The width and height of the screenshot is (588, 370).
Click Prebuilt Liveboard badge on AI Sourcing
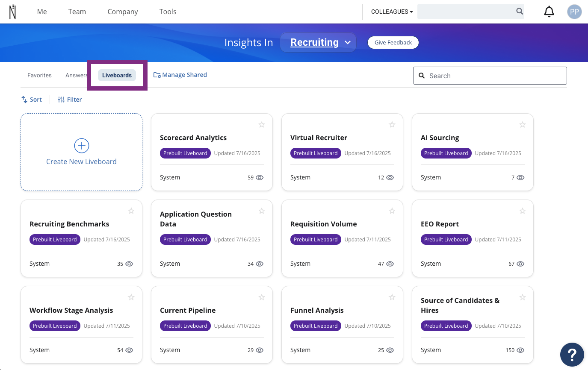tap(446, 153)
